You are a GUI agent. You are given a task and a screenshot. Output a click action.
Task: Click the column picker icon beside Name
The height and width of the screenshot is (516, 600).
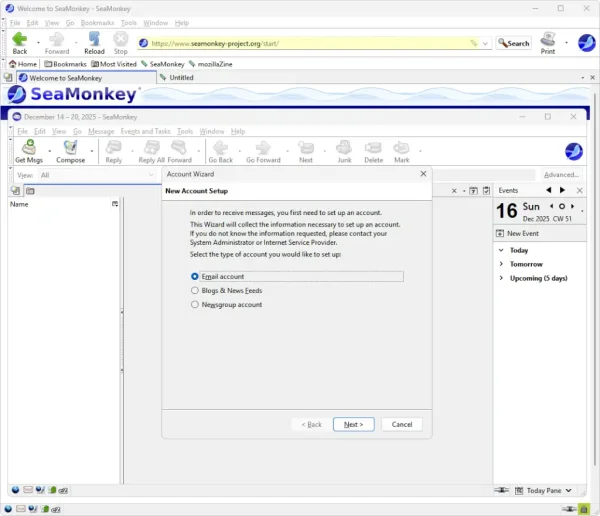(115, 204)
